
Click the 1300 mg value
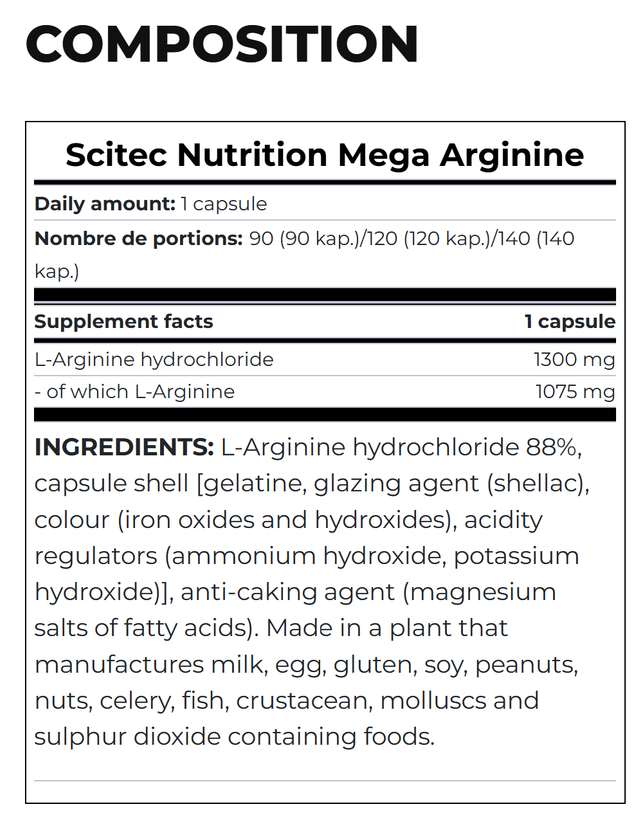pos(575,360)
